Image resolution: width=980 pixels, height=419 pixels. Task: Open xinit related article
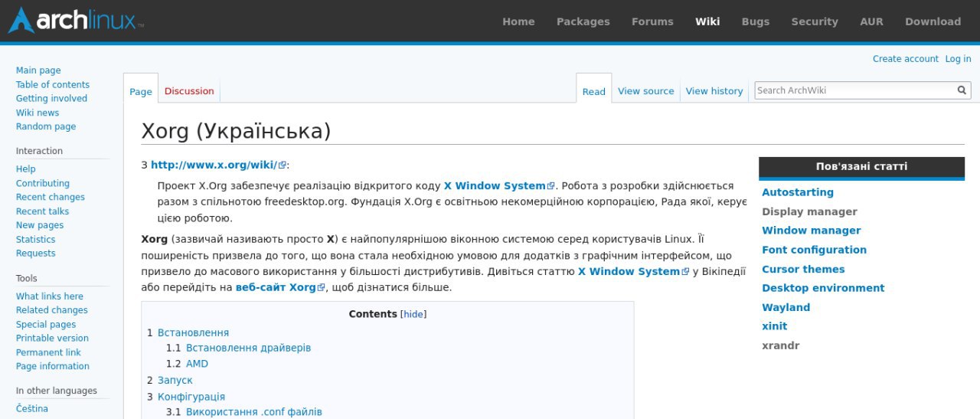click(775, 327)
